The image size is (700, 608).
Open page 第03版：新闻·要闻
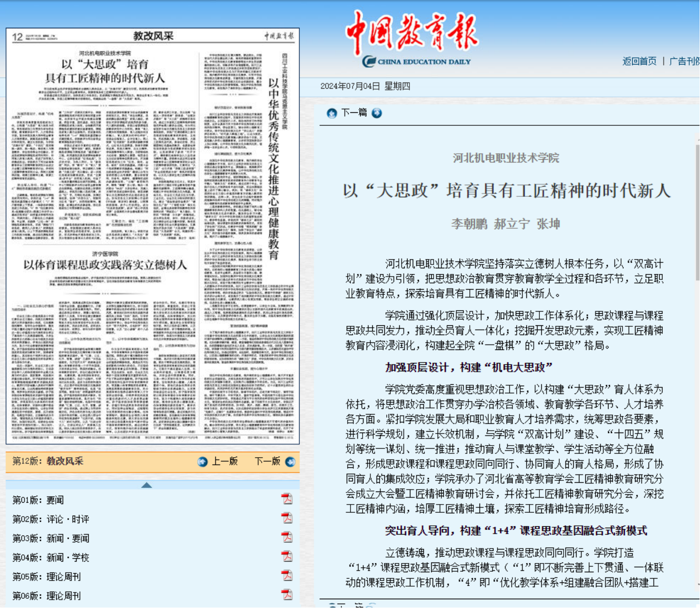point(51,538)
